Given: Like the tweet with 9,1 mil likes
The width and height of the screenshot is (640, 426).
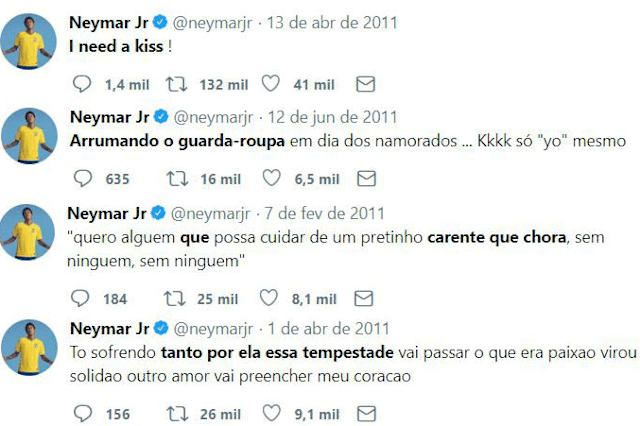Looking at the screenshot, I should pyautogui.click(x=271, y=413).
